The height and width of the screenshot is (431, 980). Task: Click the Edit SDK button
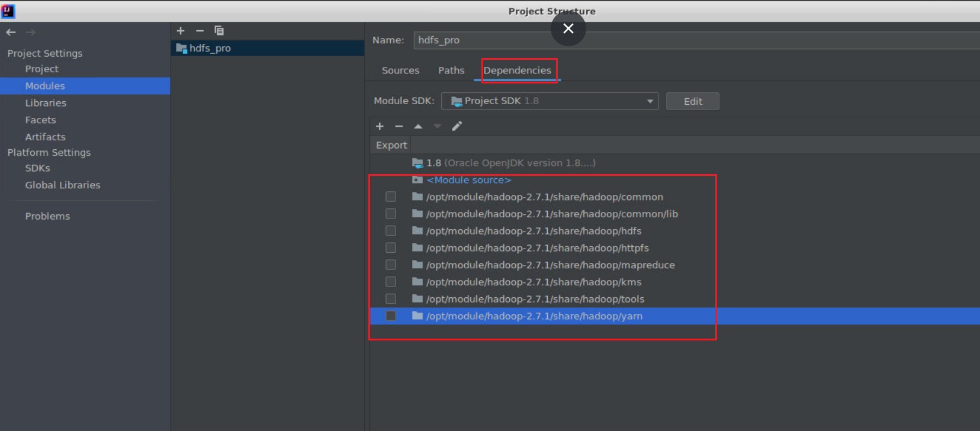pyautogui.click(x=692, y=101)
